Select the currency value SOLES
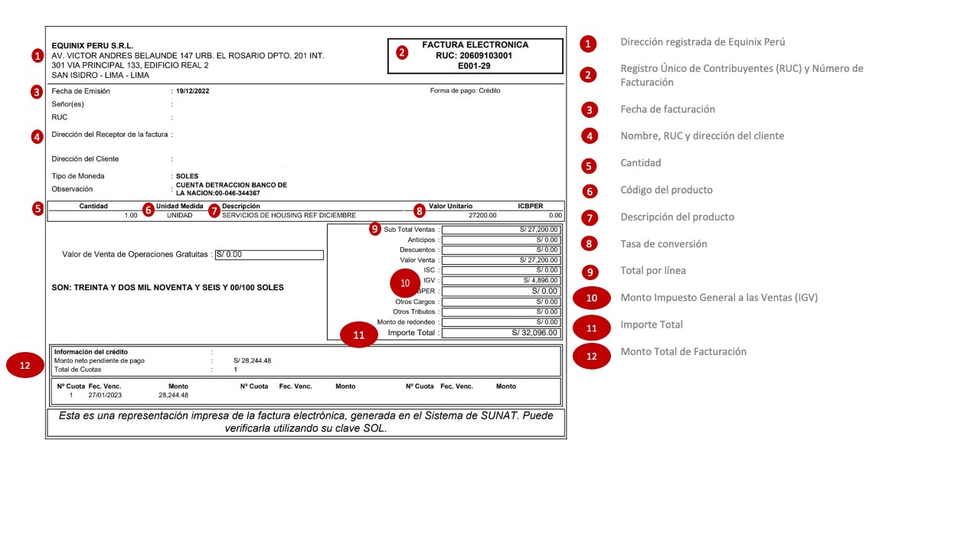 pyautogui.click(x=187, y=176)
